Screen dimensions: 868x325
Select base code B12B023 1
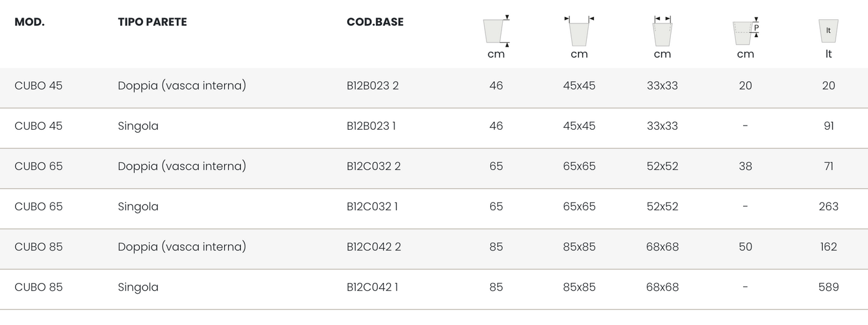pyautogui.click(x=371, y=126)
